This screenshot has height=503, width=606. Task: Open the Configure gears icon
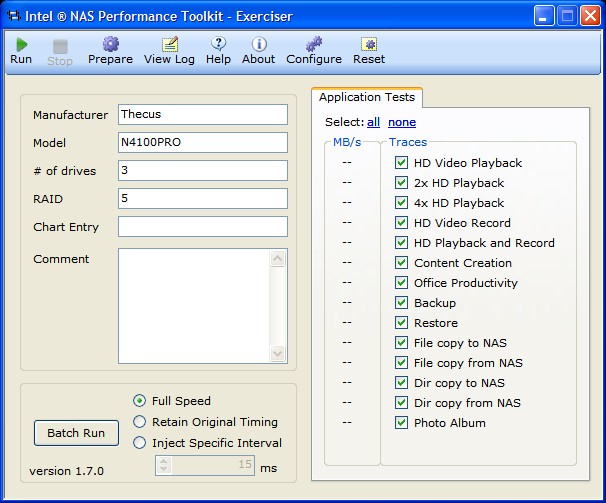point(314,44)
